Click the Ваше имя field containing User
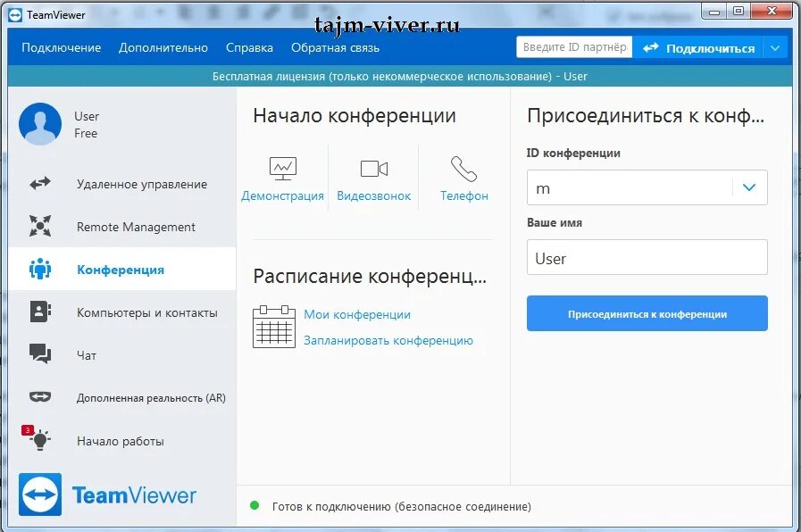This screenshot has height=532, width=801. 647,257
